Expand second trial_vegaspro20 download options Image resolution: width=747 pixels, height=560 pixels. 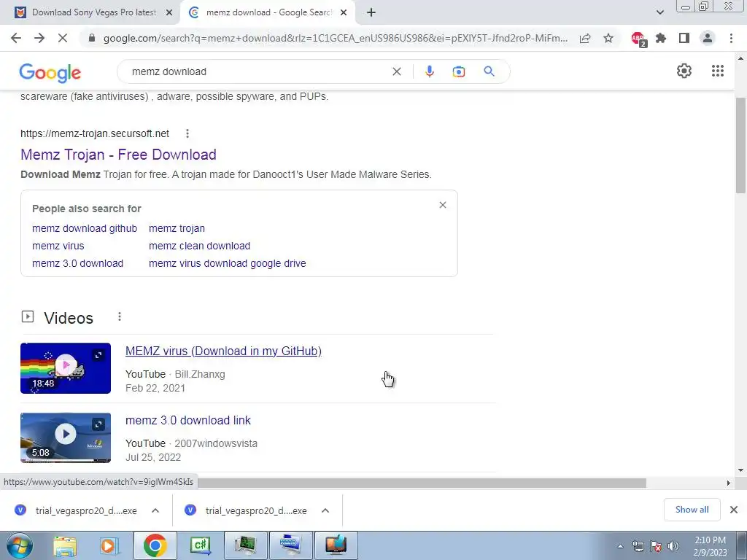point(325,510)
